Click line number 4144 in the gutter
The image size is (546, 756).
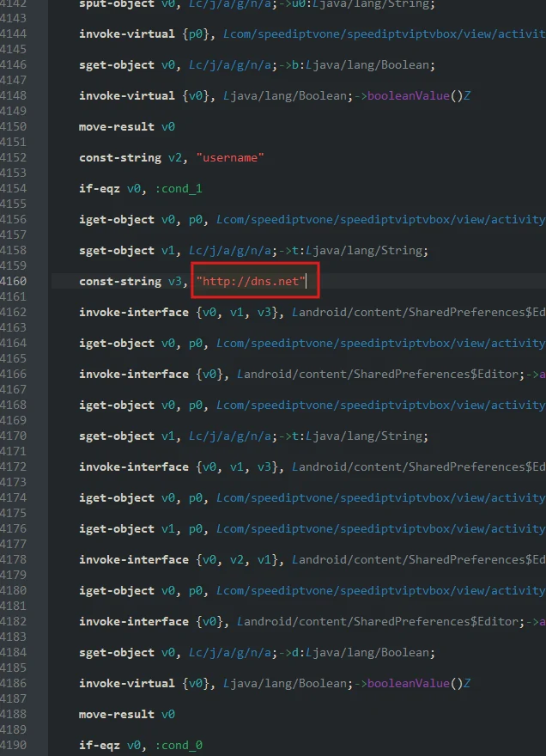14,34
